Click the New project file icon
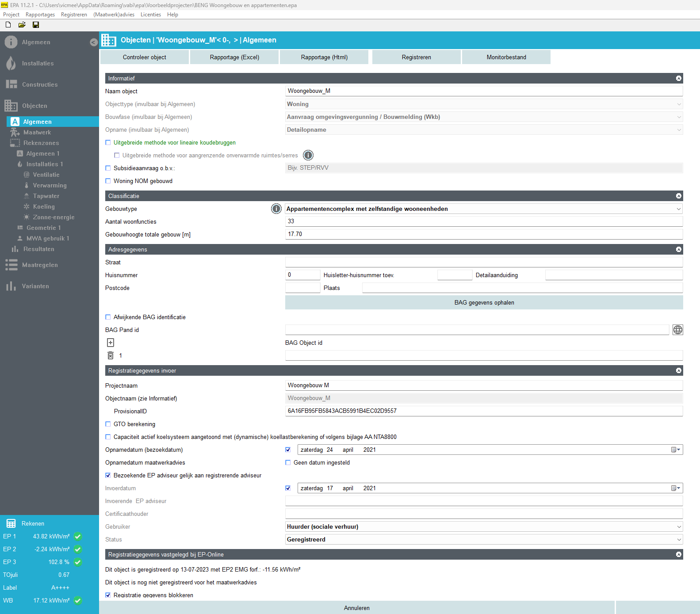Screen dimensions: 700x614 (x=8, y=25)
